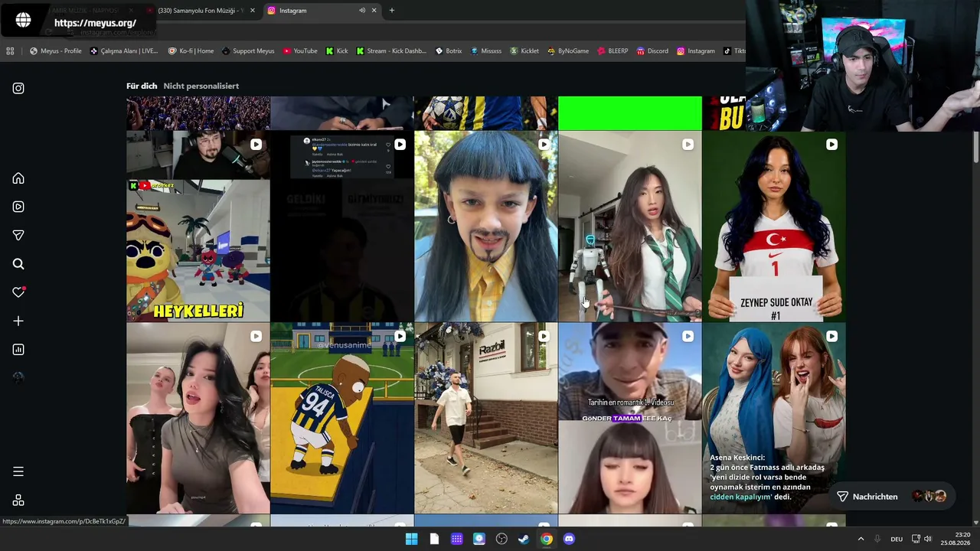Switch to Nicht personalisiert tab
This screenshot has width=980, height=551.
201,86
